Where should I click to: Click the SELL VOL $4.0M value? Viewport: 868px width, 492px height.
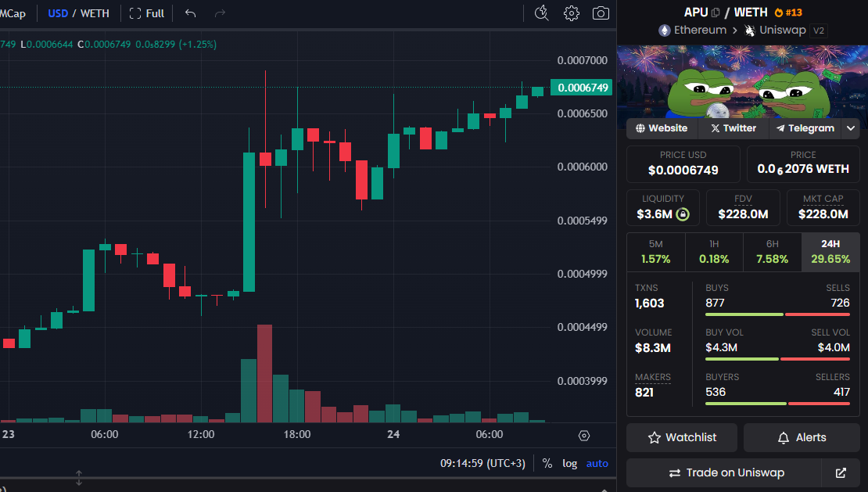[x=833, y=347]
